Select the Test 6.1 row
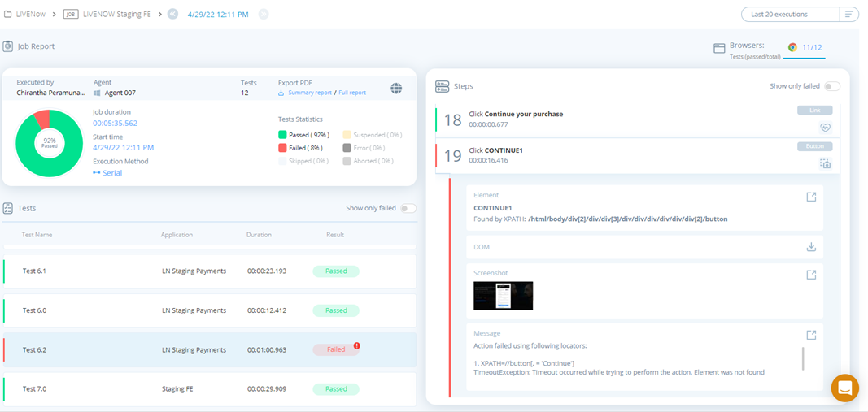This screenshot has width=868, height=412. click(210, 271)
